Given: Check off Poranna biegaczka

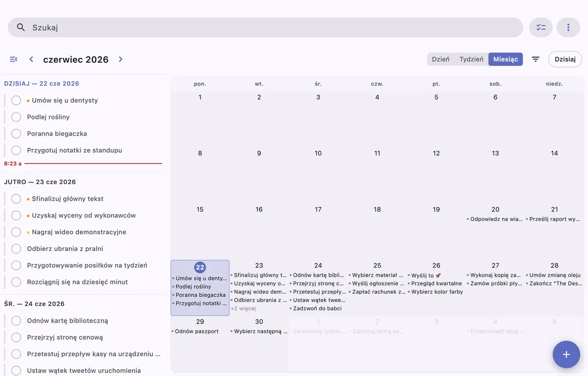Looking at the screenshot, I should [16, 134].
